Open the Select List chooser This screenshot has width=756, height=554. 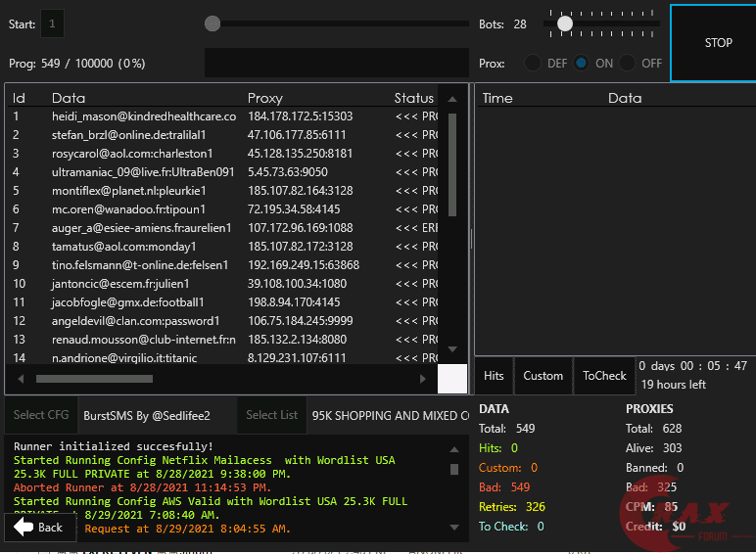coord(272,415)
